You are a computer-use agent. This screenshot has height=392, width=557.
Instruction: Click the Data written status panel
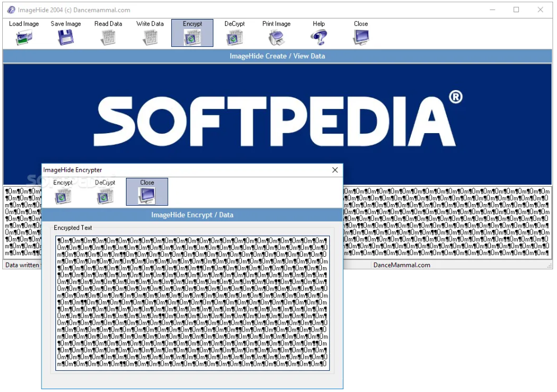22,265
